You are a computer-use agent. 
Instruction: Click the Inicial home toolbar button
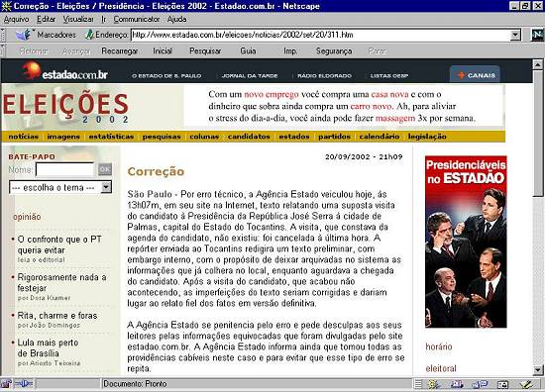[x=163, y=51]
